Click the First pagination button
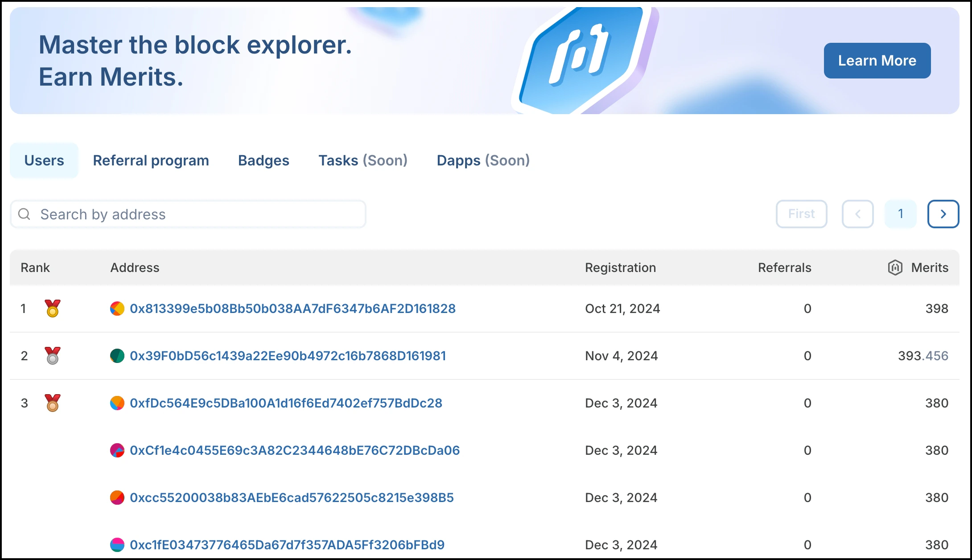The width and height of the screenshot is (972, 560). pos(801,214)
